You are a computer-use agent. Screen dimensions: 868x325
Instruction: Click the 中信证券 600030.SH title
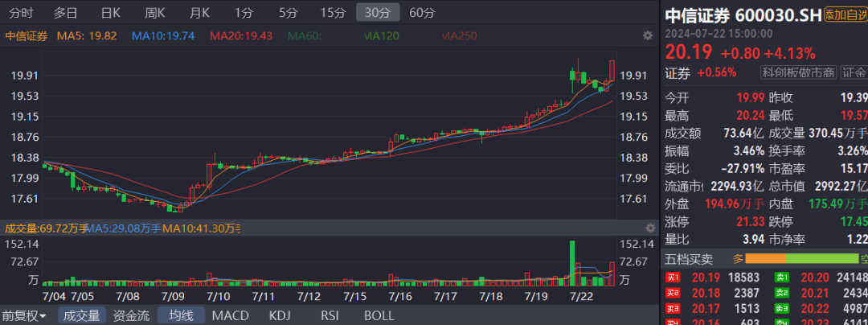click(x=743, y=15)
